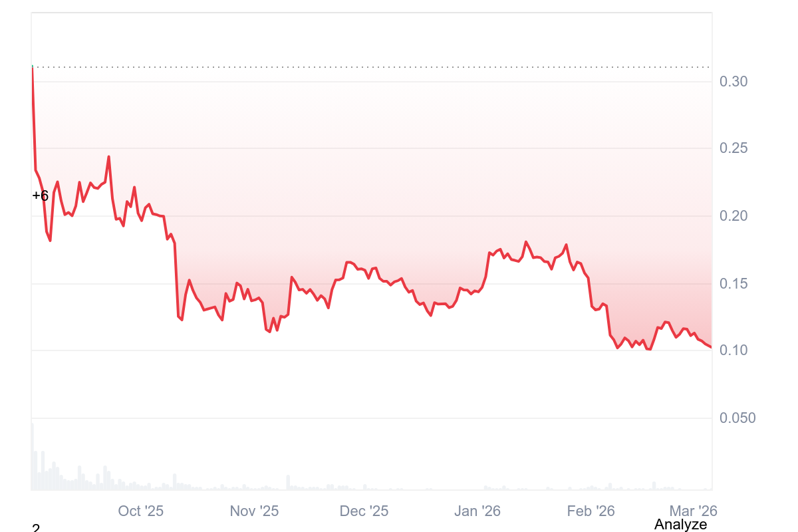
Task: Select the Feb '26 date label
Action: pos(591,511)
